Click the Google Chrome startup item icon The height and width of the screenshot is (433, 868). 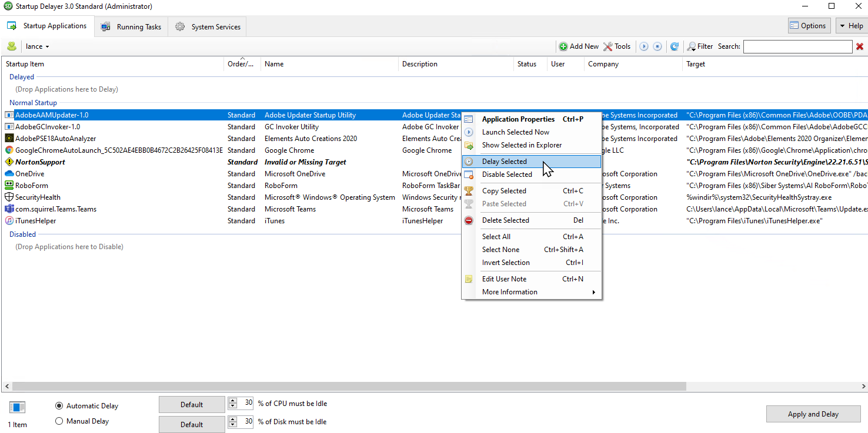[9, 150]
